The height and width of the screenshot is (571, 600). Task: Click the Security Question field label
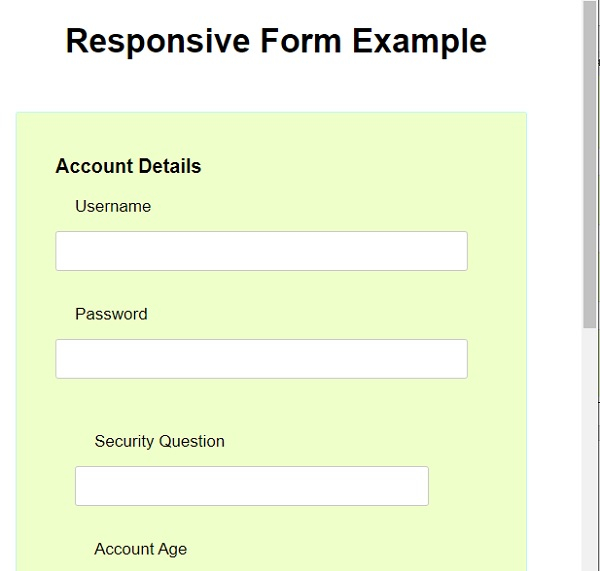(159, 441)
